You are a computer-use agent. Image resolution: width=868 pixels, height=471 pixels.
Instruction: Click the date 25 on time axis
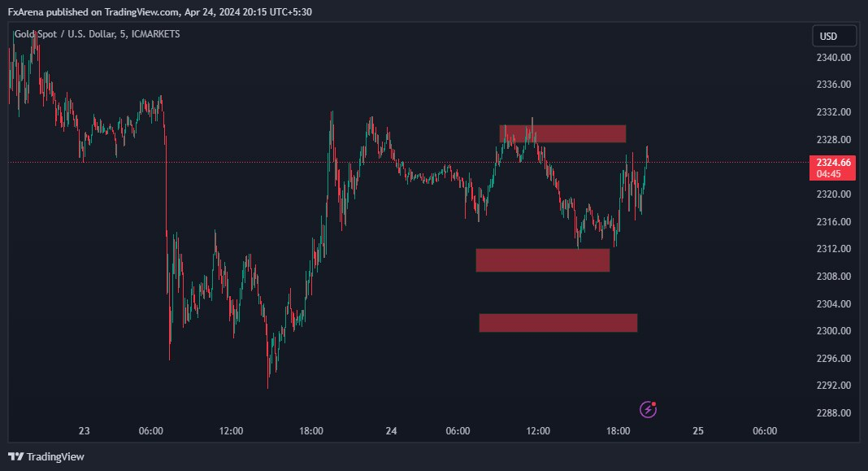pos(698,430)
